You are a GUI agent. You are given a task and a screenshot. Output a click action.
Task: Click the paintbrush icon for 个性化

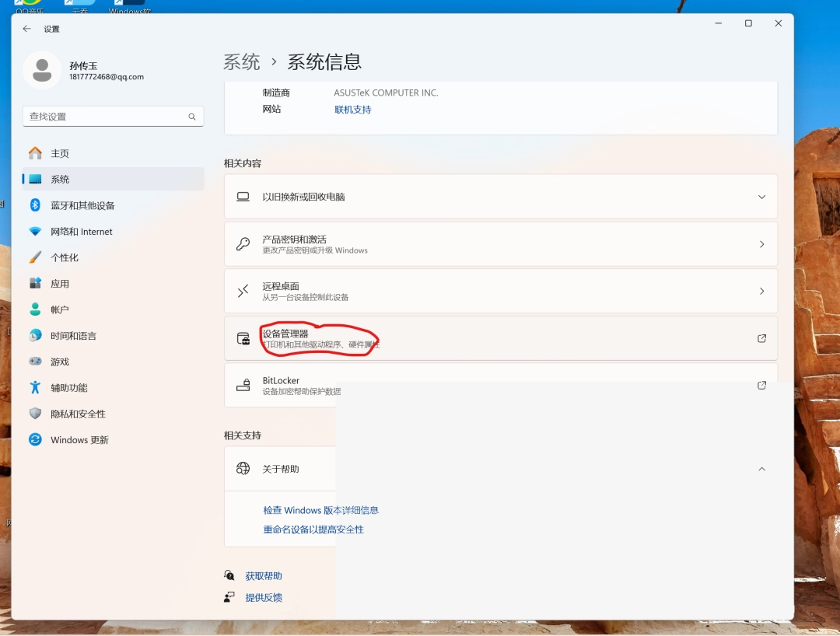[35, 257]
